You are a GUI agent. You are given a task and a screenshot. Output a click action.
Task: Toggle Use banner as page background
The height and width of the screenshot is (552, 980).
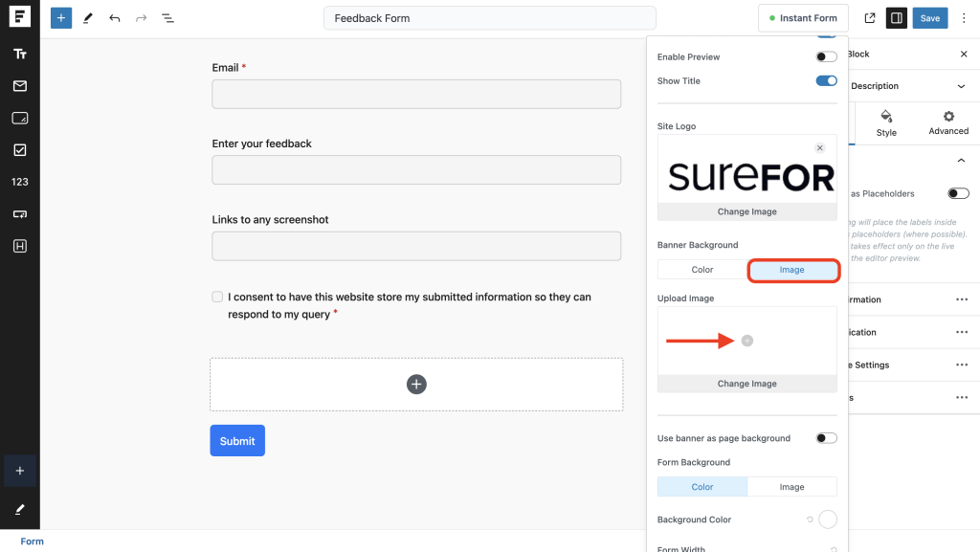(x=826, y=438)
